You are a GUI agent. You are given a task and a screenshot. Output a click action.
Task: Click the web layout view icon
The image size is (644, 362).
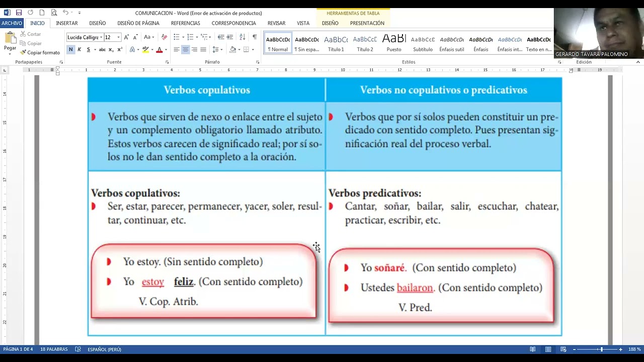pyautogui.click(x=563, y=349)
